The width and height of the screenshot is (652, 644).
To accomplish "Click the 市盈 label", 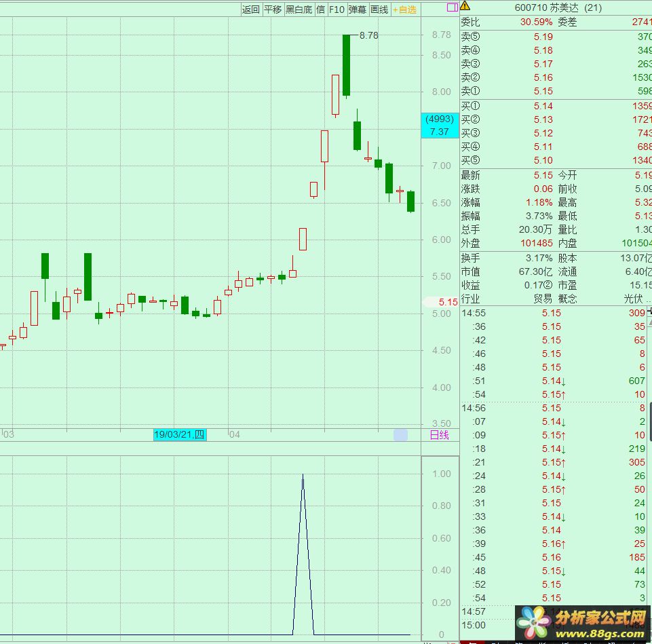I will (568, 286).
